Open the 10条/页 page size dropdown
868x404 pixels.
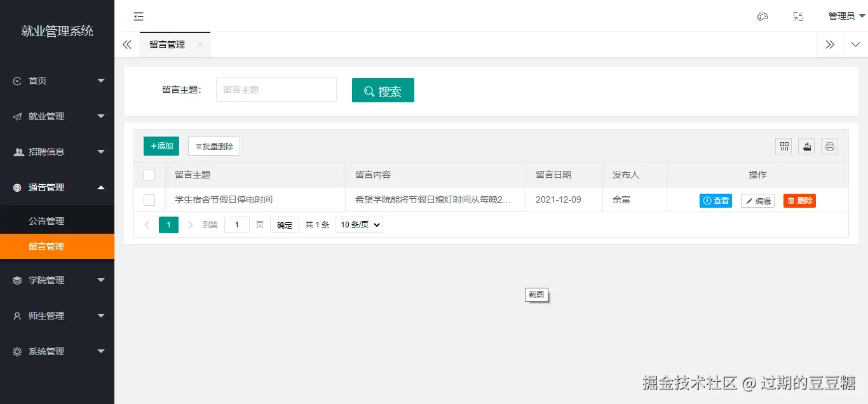coord(358,224)
